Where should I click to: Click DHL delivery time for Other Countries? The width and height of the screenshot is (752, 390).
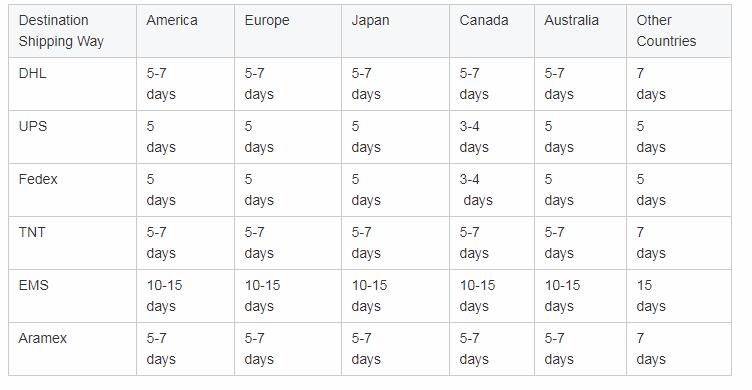[x=679, y=84]
